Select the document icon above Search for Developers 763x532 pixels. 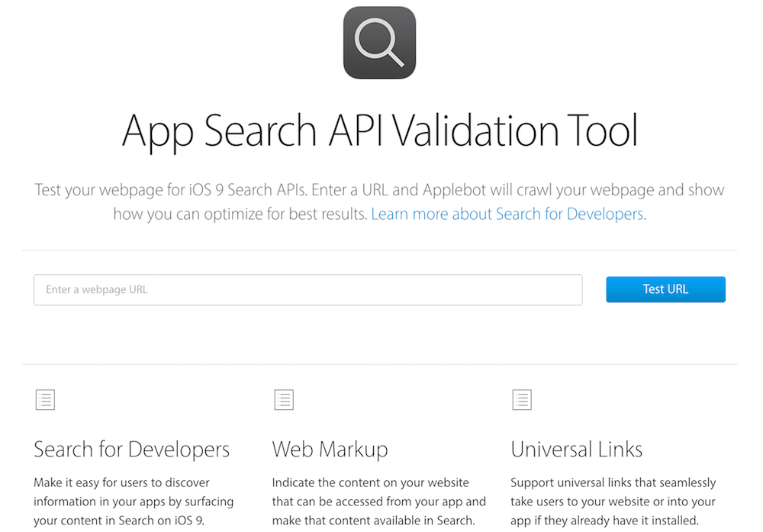(45, 399)
